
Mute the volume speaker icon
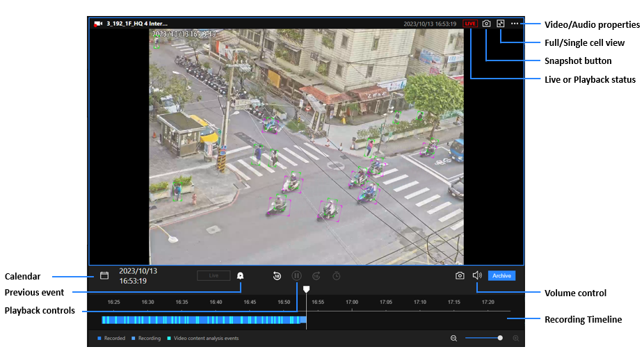click(x=477, y=275)
